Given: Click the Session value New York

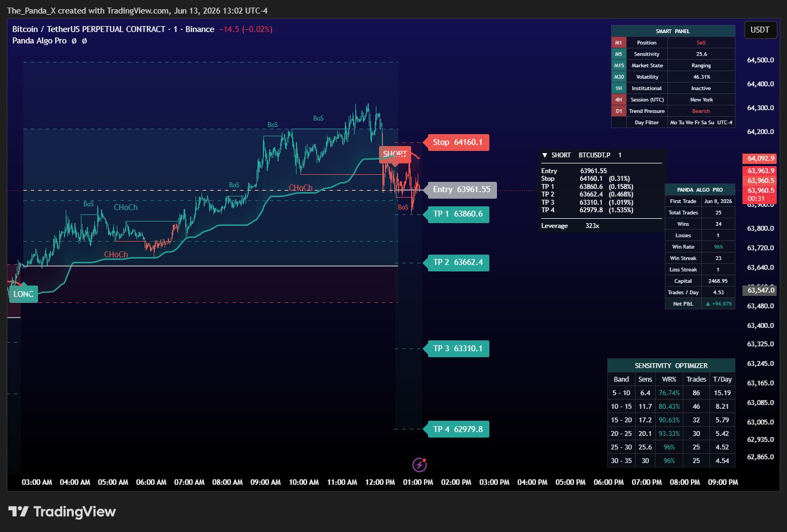Looking at the screenshot, I should pyautogui.click(x=701, y=100).
